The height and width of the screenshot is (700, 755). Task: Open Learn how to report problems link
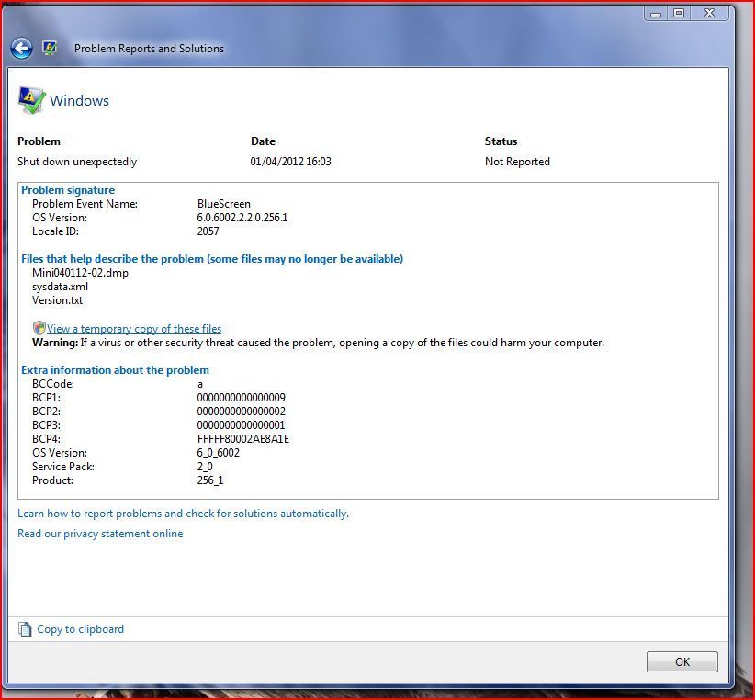183,514
